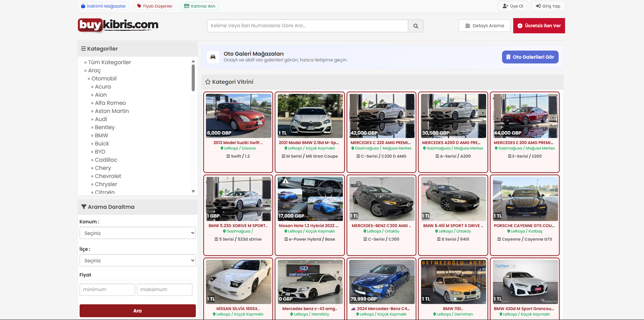The width and height of the screenshot is (644, 320).
Task: Select Tüm Kategoriler in category list
Action: (109, 62)
